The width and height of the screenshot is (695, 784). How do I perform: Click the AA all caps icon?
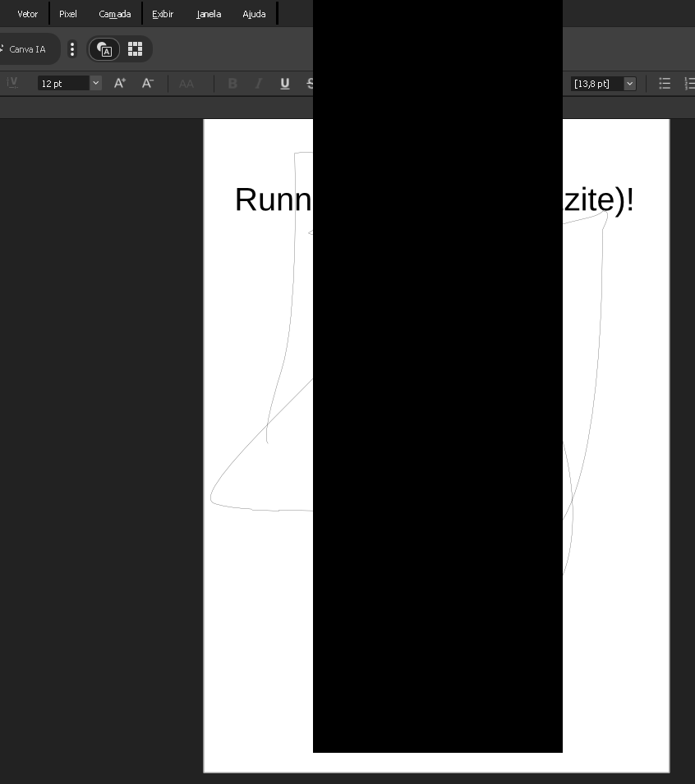[x=186, y=84]
